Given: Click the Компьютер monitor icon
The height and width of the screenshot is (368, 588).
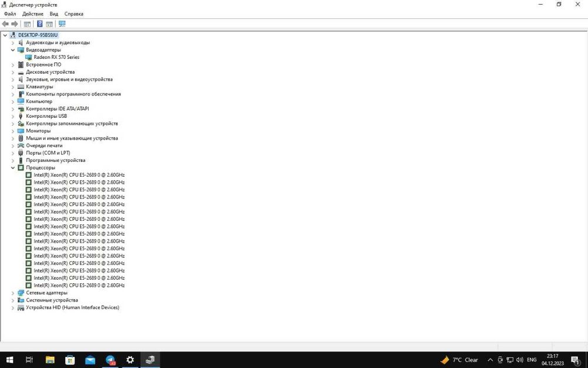Looking at the screenshot, I should click(x=21, y=101).
